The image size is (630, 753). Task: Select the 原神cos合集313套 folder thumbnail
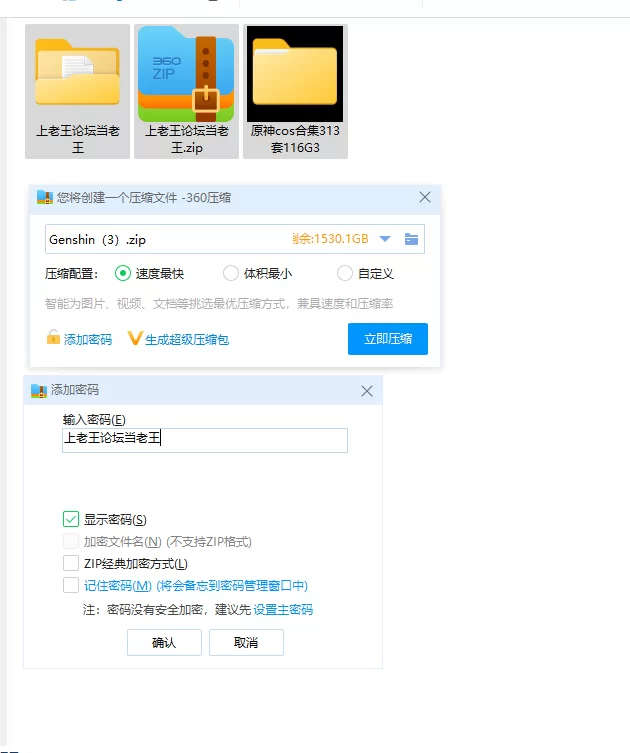coord(294,73)
